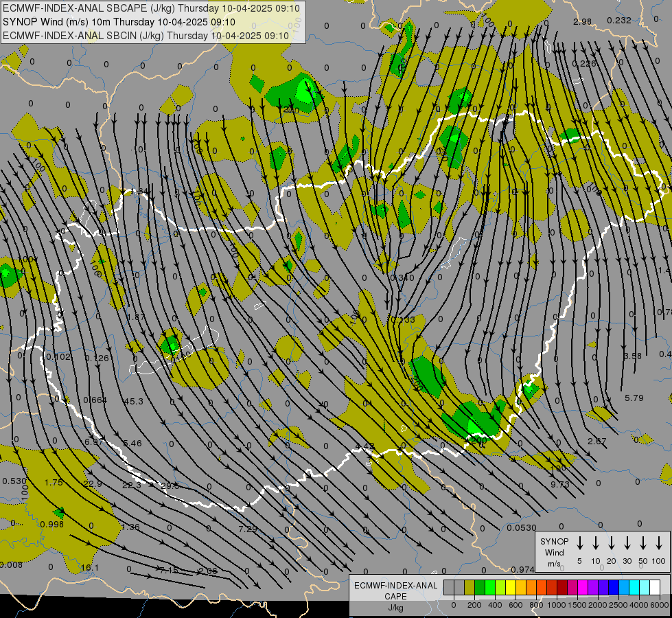Select the dark green CAPE legend swatch
This screenshot has height=618, width=672.
(x=480, y=588)
